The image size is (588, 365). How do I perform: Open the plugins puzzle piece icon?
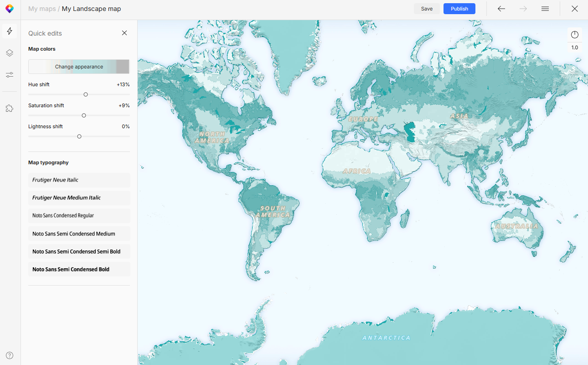point(10,109)
